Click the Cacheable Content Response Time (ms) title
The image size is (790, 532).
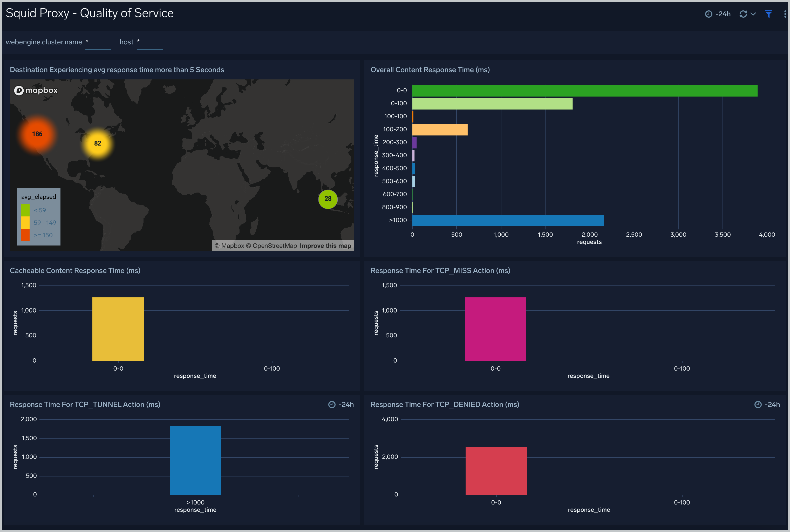coord(75,270)
